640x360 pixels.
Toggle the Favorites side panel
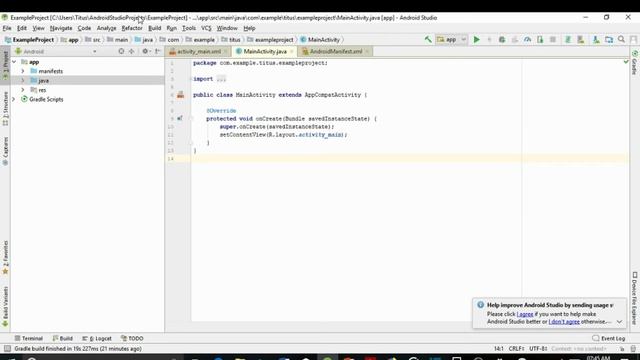[x=5, y=257]
